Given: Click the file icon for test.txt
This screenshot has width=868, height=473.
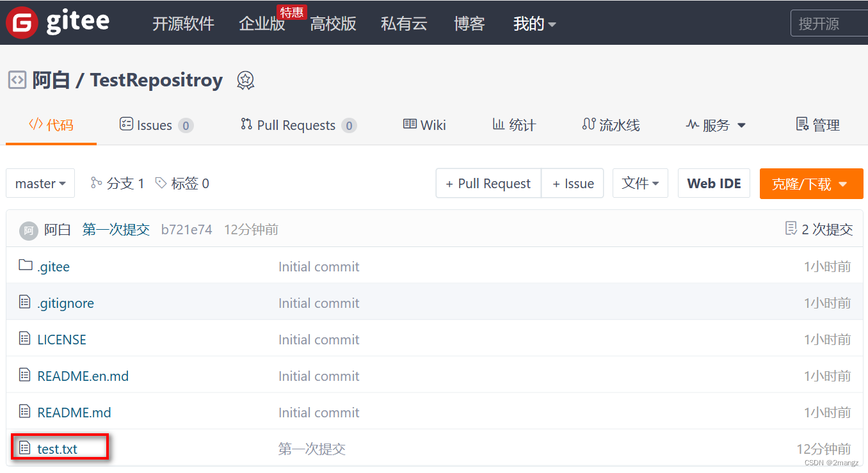Looking at the screenshot, I should tap(25, 448).
